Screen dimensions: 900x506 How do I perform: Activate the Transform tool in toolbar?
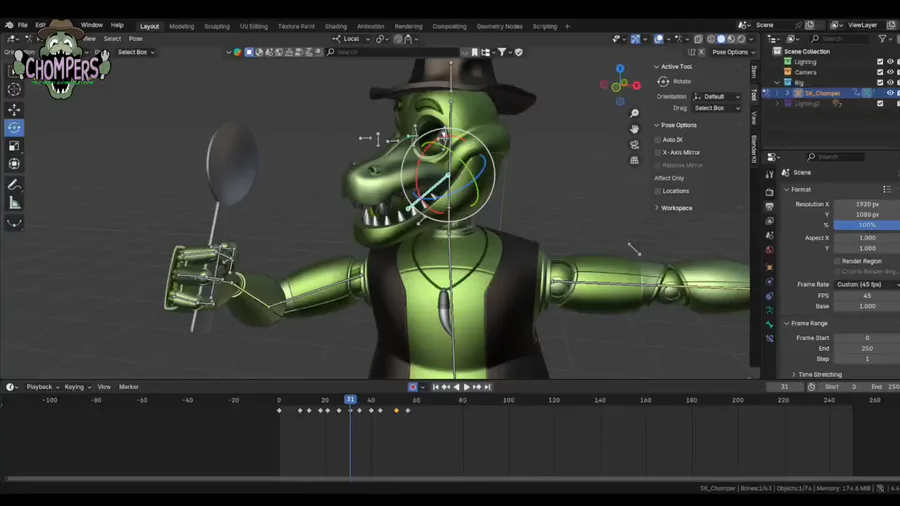(x=14, y=164)
